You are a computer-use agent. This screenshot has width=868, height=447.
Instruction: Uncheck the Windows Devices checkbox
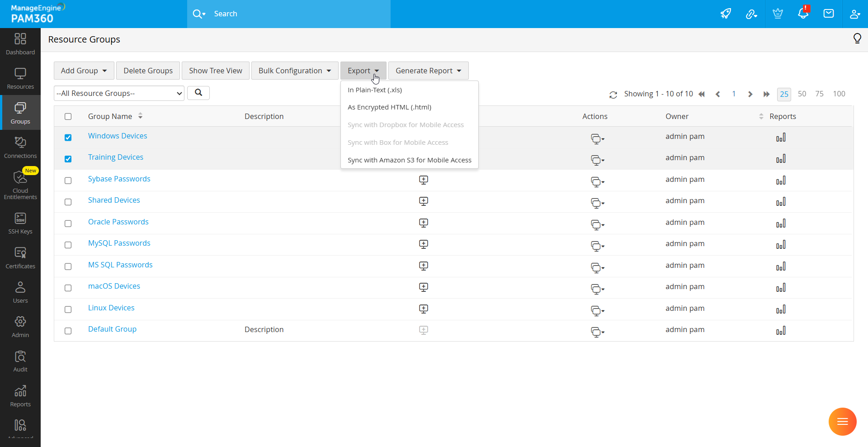(68, 138)
